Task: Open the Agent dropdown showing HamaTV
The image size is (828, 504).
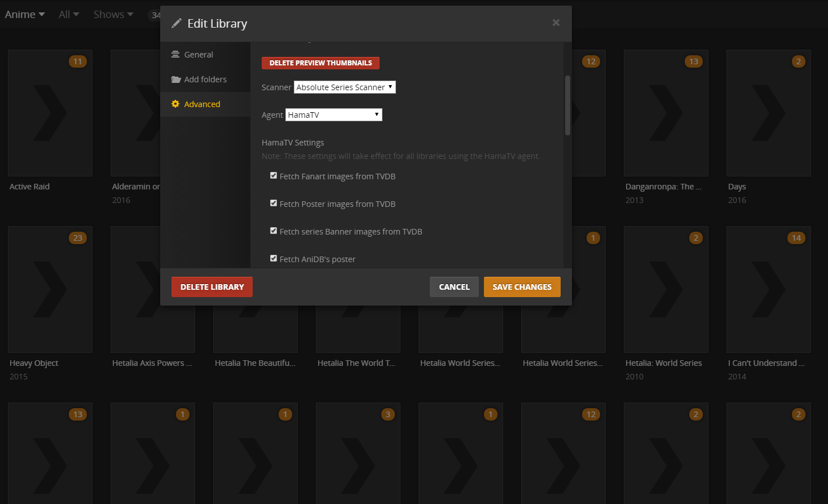Action: pos(334,114)
